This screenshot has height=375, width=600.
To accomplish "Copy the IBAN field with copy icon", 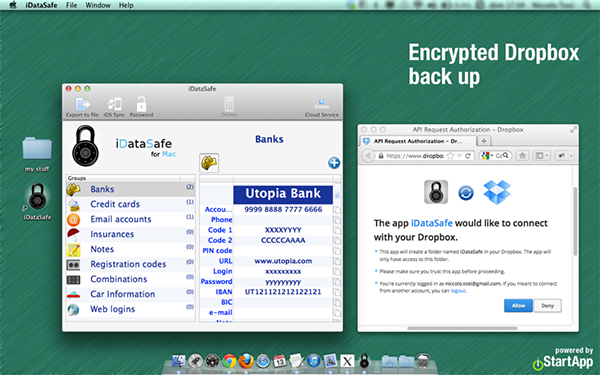I will 337,292.
